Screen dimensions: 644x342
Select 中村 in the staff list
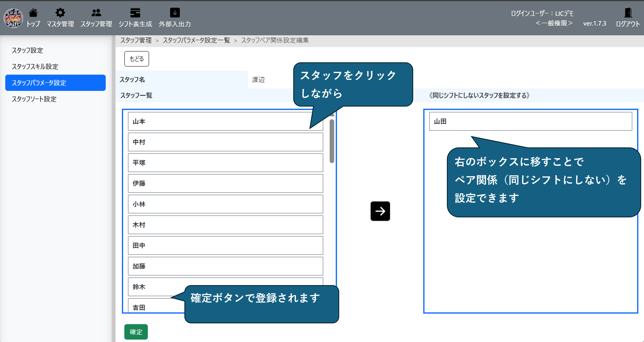tap(225, 142)
